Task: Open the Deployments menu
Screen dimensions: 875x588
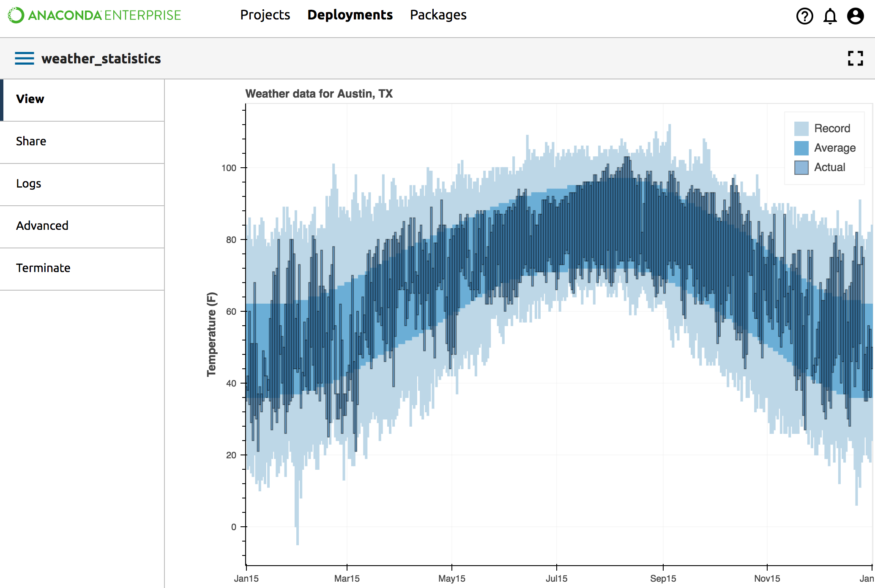Action: (x=350, y=15)
